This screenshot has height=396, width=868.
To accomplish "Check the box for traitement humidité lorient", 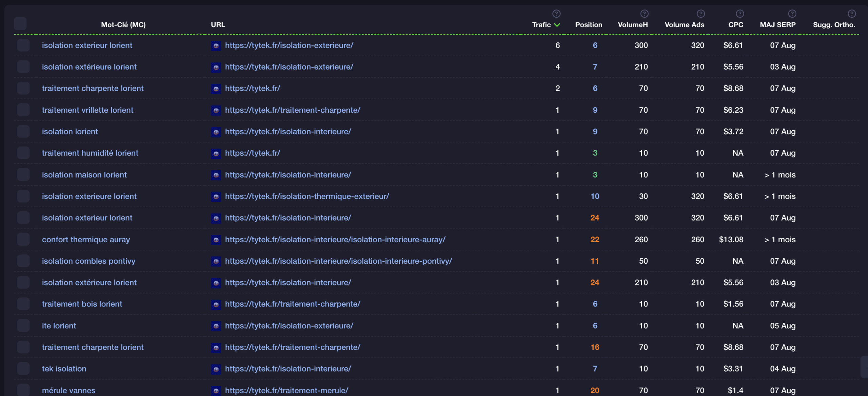I will [23, 153].
